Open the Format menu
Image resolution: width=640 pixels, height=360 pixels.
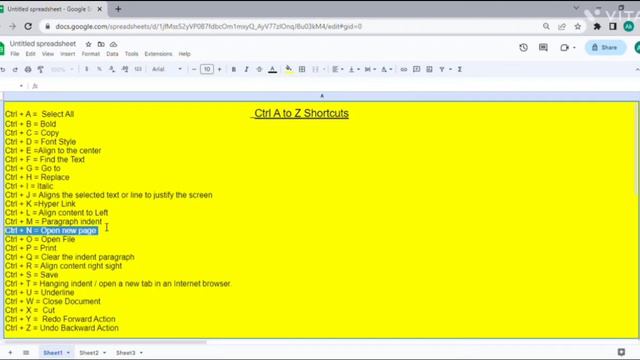pos(91,54)
